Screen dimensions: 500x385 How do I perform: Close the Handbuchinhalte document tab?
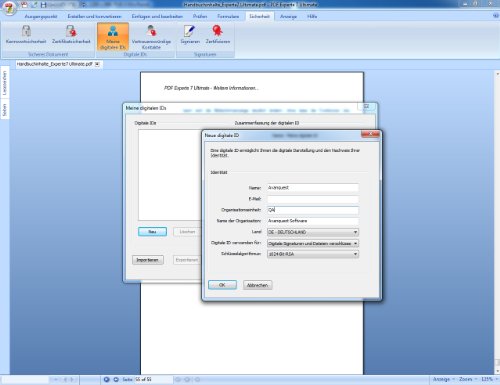[x=97, y=64]
